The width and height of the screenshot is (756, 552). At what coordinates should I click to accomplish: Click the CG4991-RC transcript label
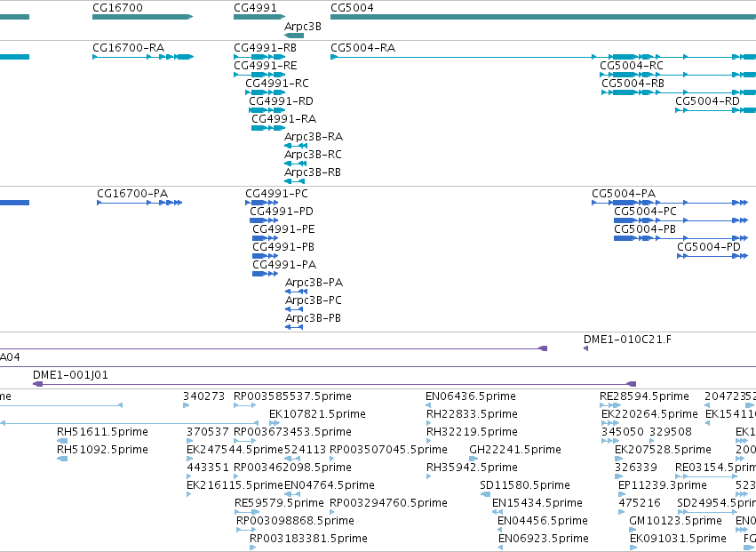tap(277, 84)
